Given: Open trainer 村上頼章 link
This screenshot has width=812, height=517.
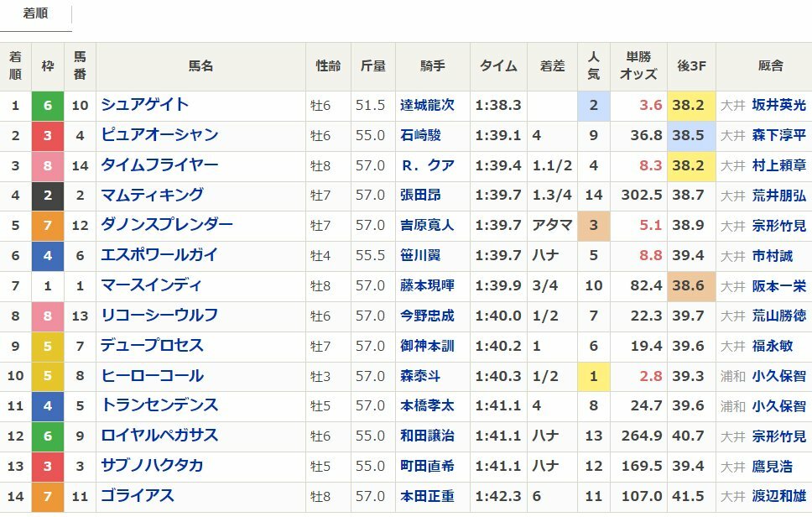Looking at the screenshot, I should pos(778,165).
